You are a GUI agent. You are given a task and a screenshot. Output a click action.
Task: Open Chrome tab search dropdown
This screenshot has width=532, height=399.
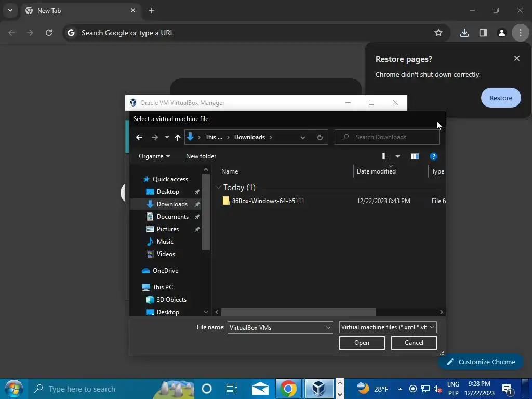10,10
